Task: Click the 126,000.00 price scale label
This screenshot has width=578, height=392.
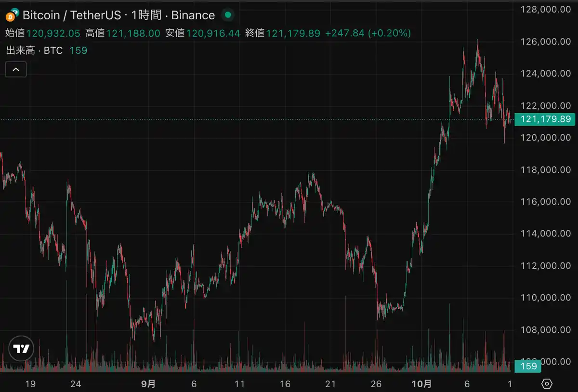Action: [x=545, y=42]
